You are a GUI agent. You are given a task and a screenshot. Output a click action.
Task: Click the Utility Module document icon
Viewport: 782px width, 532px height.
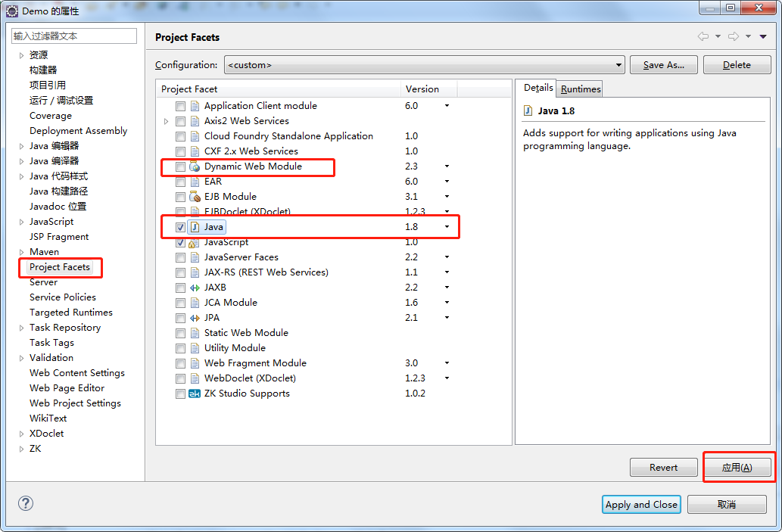195,348
